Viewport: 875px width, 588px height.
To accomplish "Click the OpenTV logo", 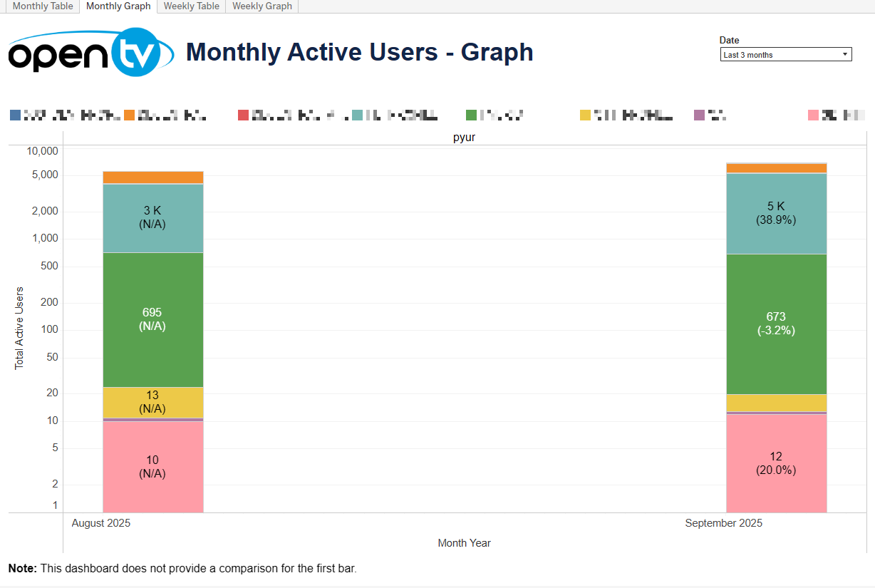I will [x=90, y=52].
